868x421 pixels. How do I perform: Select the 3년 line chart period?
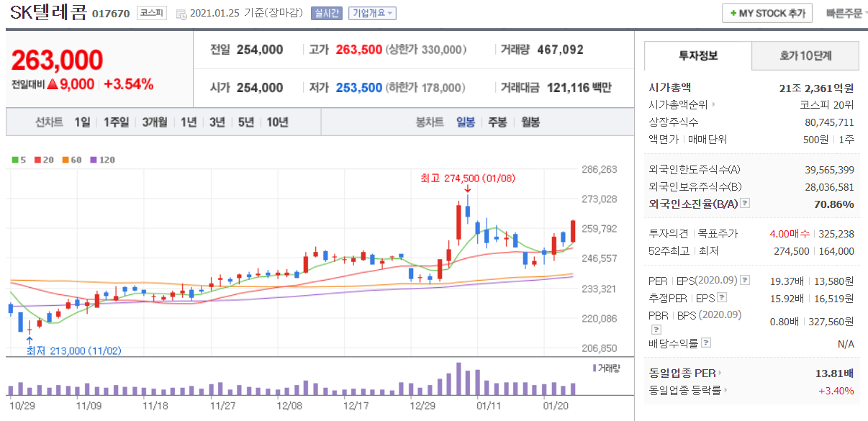point(217,122)
